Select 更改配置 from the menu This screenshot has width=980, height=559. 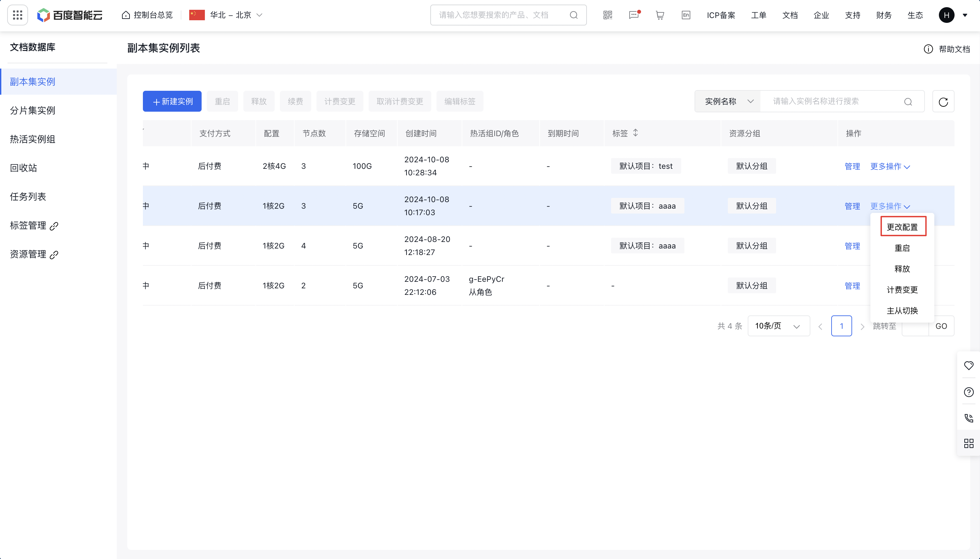[902, 227]
